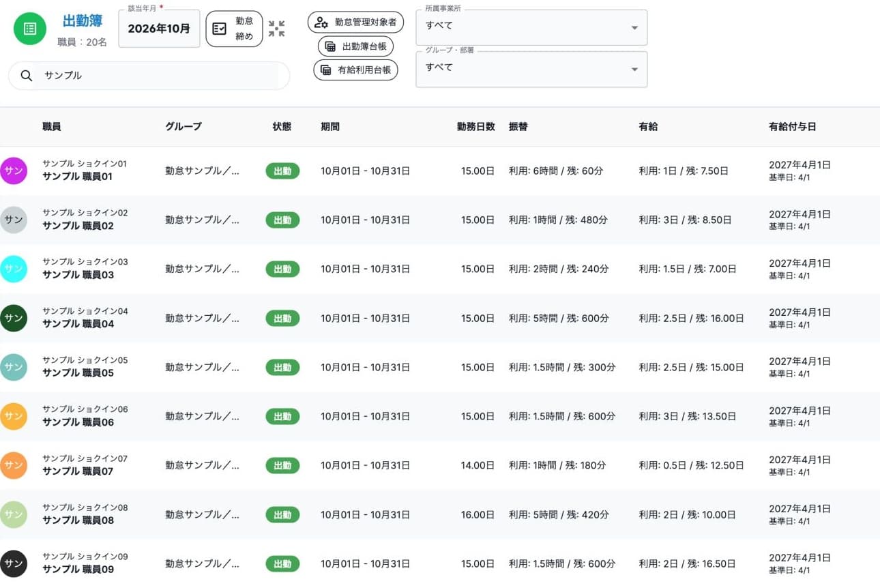Click the 有給付与日 column header
The image size is (880, 588).
(x=793, y=127)
